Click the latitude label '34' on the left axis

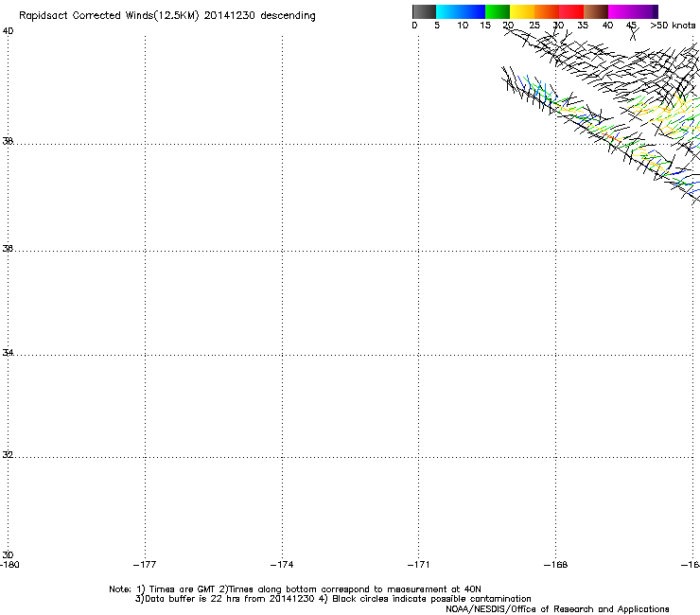coord(8,353)
